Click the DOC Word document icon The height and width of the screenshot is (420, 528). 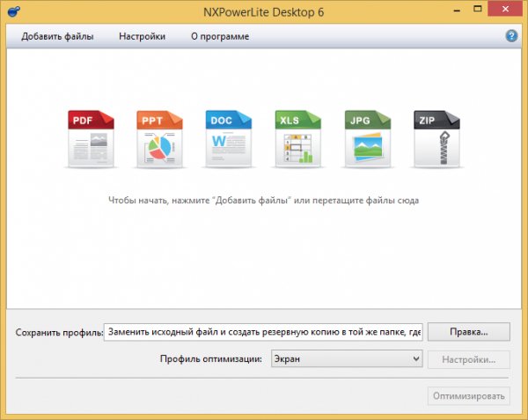click(229, 139)
